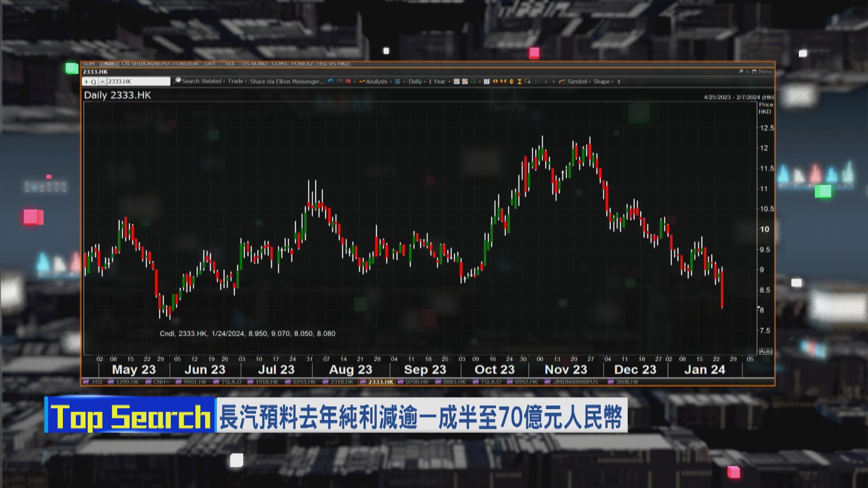Click the collapse caret icon beside window icon
The image size is (868, 488).
[747, 71]
